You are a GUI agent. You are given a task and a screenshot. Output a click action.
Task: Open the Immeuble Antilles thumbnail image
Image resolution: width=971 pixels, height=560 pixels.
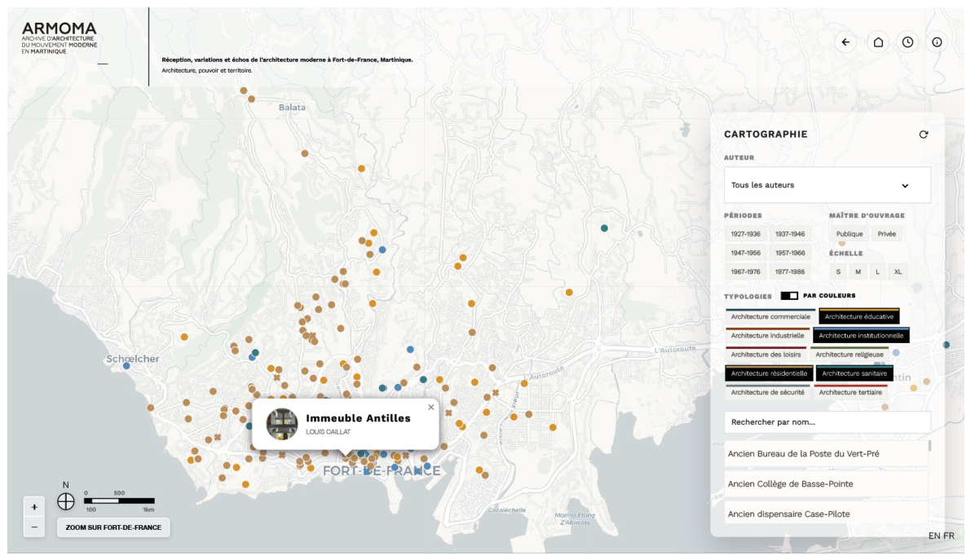(x=282, y=424)
